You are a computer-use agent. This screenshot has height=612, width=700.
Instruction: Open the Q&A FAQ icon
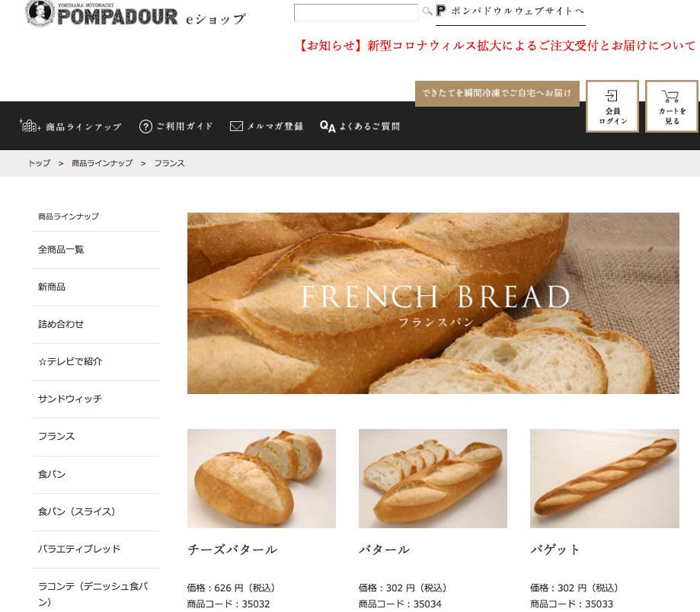[x=328, y=127]
